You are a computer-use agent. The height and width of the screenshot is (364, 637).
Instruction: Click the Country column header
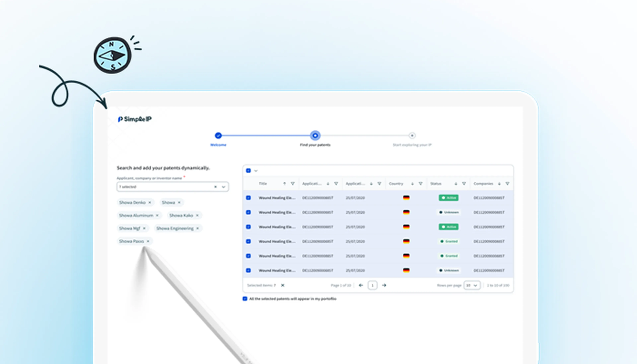[x=396, y=183]
